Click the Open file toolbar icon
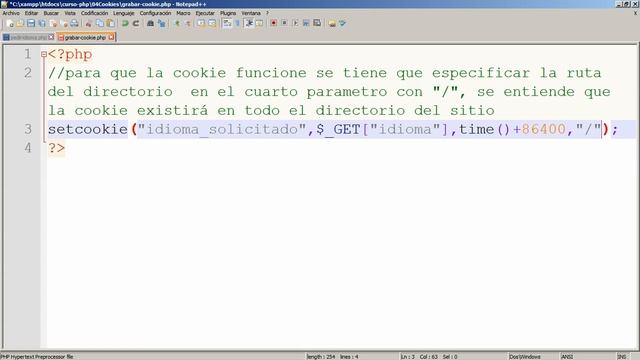Image resolution: width=640 pixels, height=360 pixels. pos(20,24)
